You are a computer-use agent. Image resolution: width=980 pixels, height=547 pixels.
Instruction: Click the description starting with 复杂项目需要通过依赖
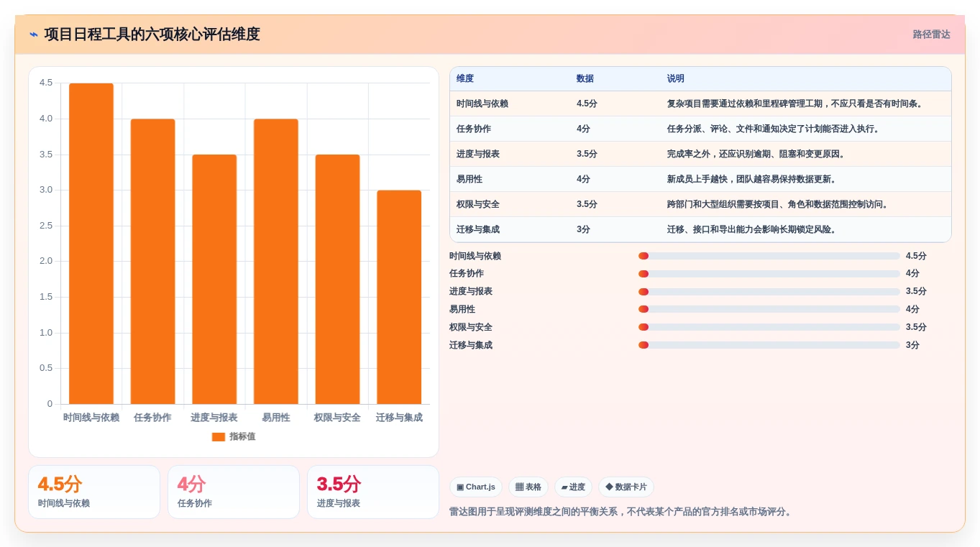(x=794, y=104)
